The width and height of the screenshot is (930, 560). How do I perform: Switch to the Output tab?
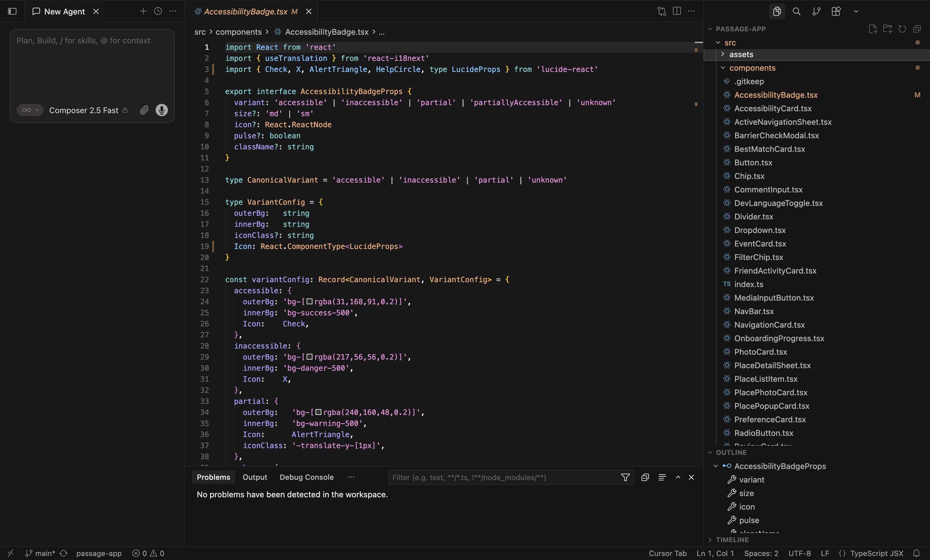255,477
